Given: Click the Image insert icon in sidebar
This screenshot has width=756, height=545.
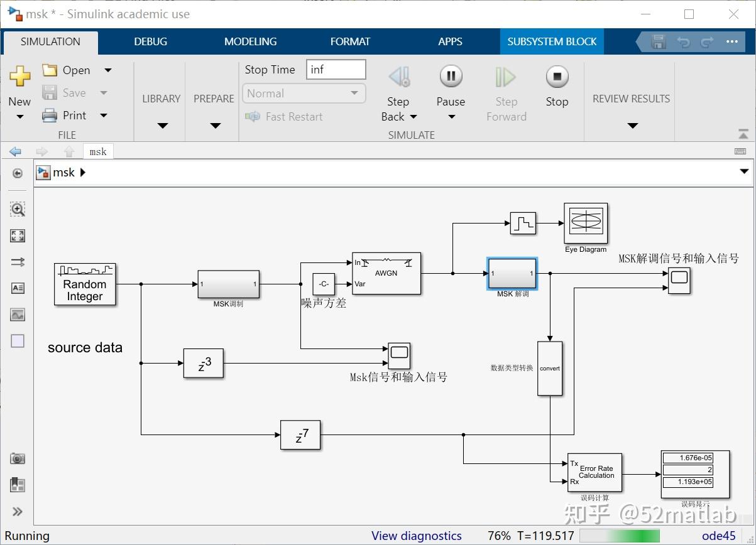Looking at the screenshot, I should pyautogui.click(x=18, y=315).
